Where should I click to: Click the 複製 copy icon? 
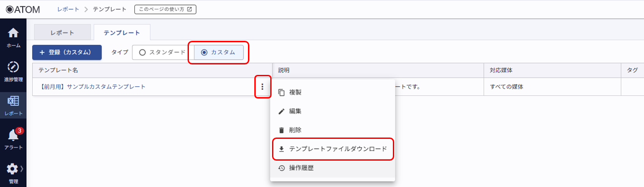point(282,92)
